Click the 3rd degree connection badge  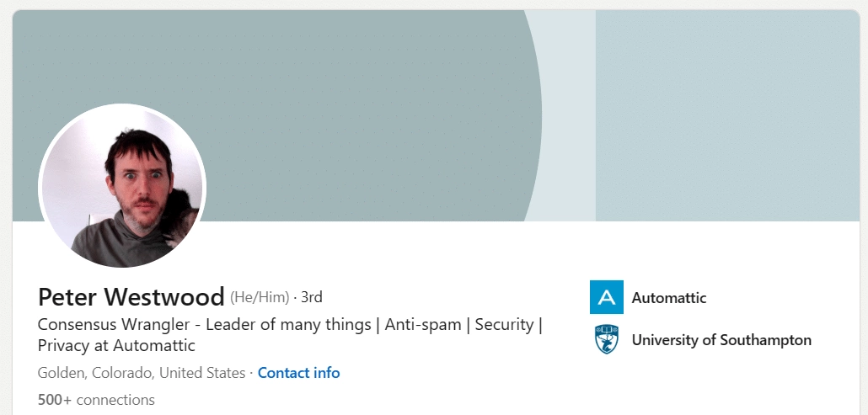coord(312,297)
